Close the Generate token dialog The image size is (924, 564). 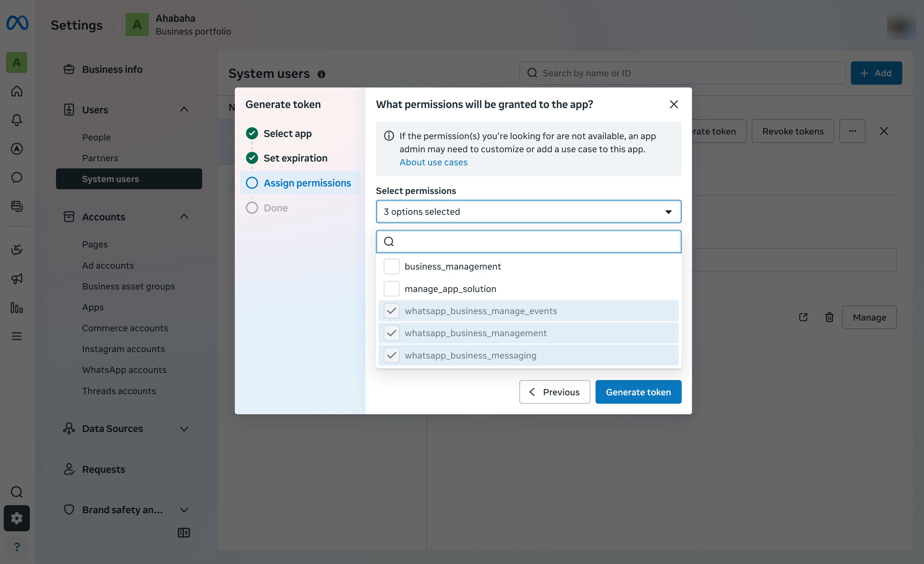(x=674, y=104)
